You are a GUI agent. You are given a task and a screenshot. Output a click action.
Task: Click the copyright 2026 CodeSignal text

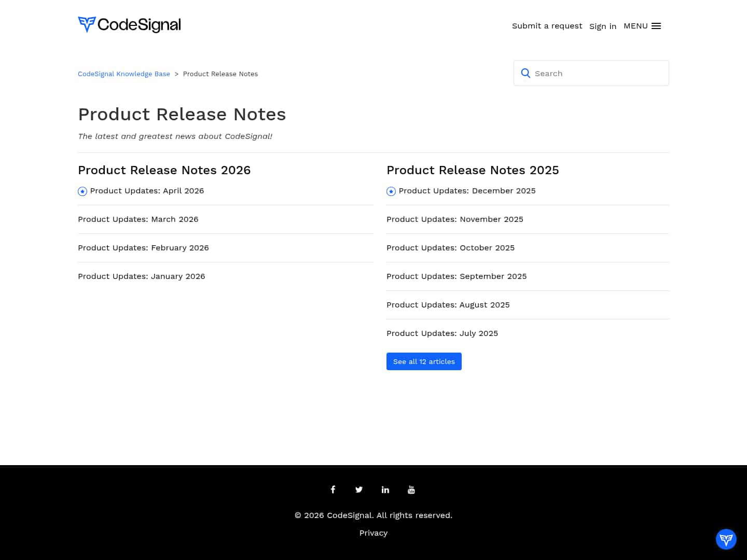pyautogui.click(x=374, y=515)
